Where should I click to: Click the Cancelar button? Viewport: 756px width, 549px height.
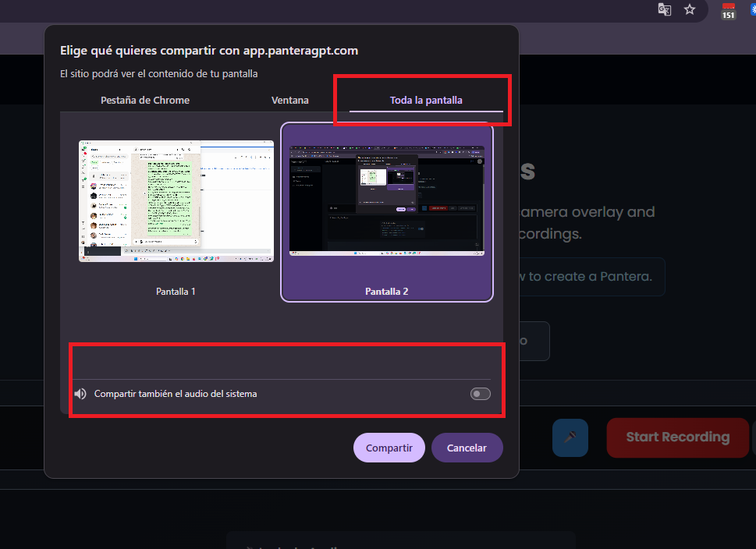pyautogui.click(x=467, y=448)
